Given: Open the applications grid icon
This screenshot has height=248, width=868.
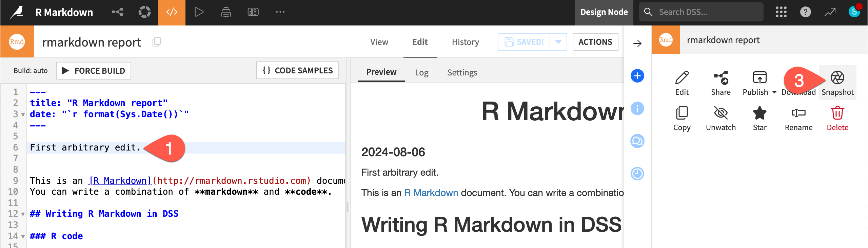Looking at the screenshot, I should pos(781,12).
